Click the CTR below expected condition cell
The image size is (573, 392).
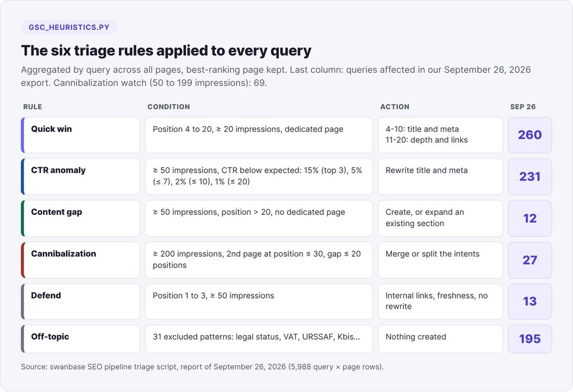(x=259, y=177)
